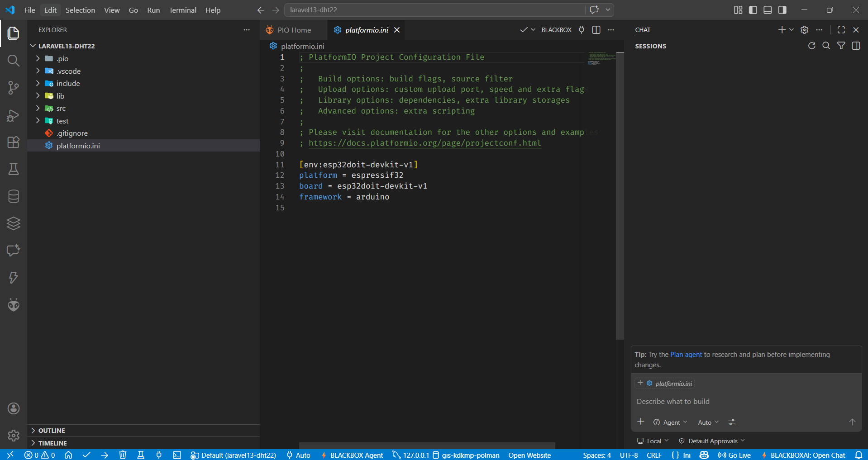The image size is (868, 460).
Task: Click PlatformIO Build checkmark in status bar
Action: 86,455
